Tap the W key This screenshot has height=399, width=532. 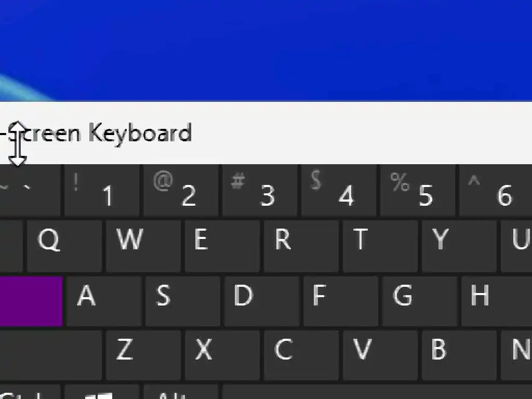pyautogui.click(x=143, y=246)
